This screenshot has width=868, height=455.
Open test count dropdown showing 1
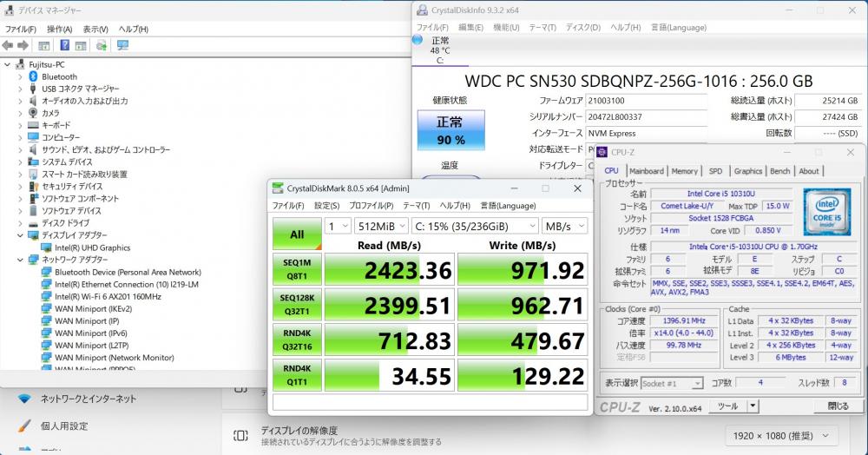click(x=338, y=226)
